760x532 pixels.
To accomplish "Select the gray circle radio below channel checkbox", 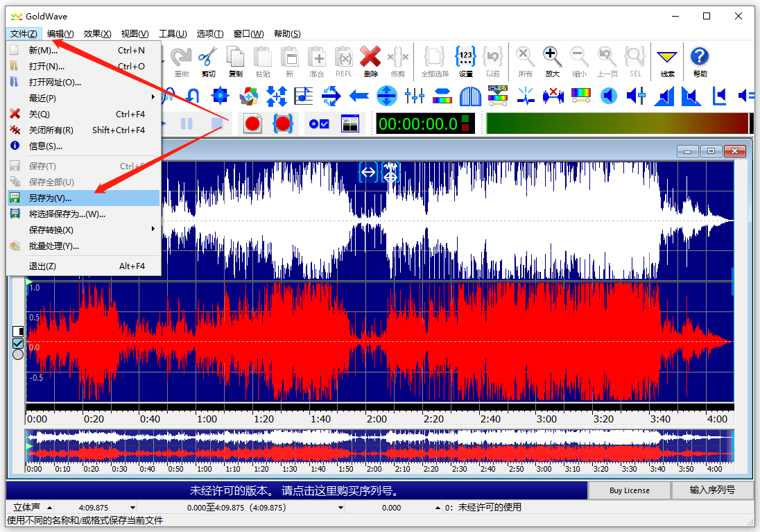I will [18, 354].
